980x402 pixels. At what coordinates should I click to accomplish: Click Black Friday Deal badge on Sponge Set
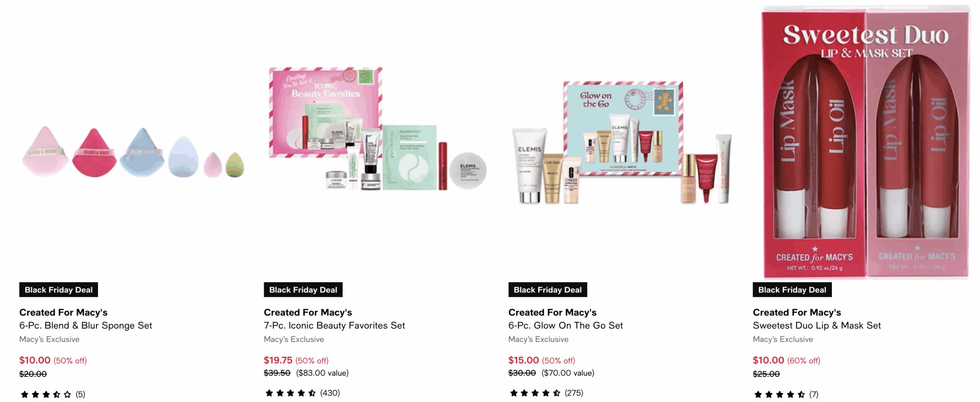tap(59, 290)
